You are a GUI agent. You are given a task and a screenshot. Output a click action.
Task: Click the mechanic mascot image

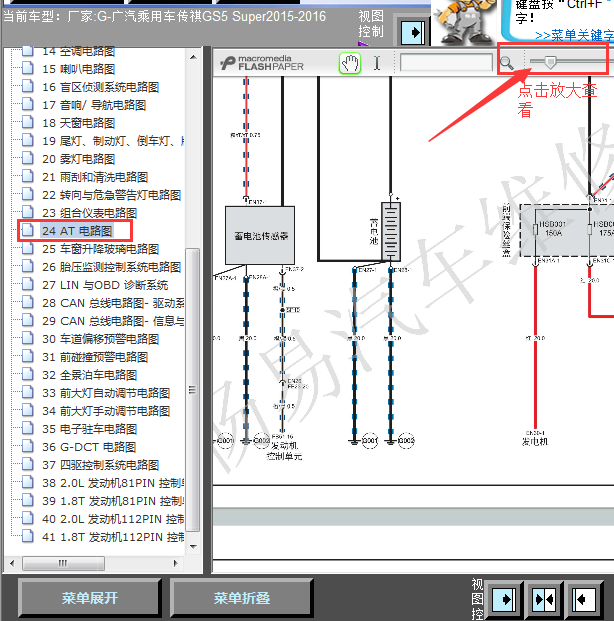coord(463,22)
